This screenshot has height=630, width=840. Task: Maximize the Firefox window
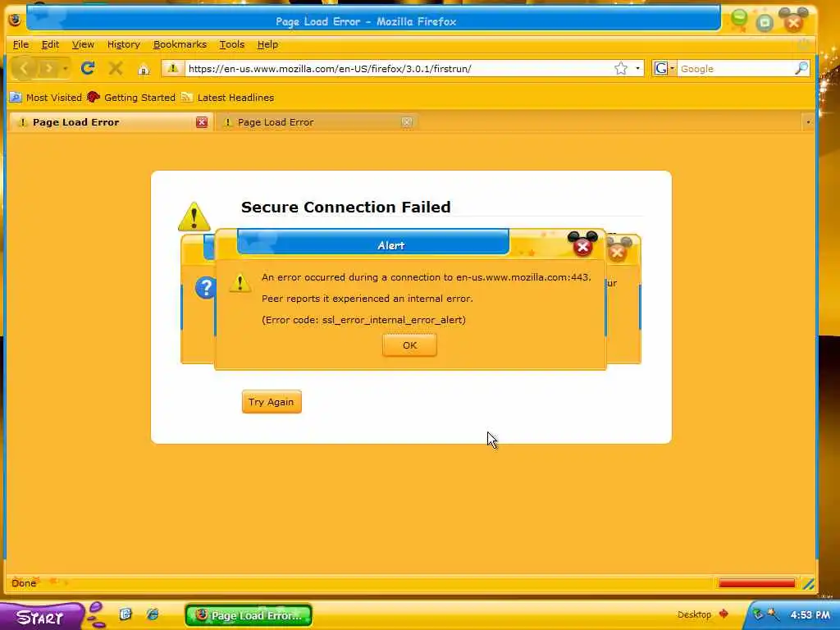point(765,22)
